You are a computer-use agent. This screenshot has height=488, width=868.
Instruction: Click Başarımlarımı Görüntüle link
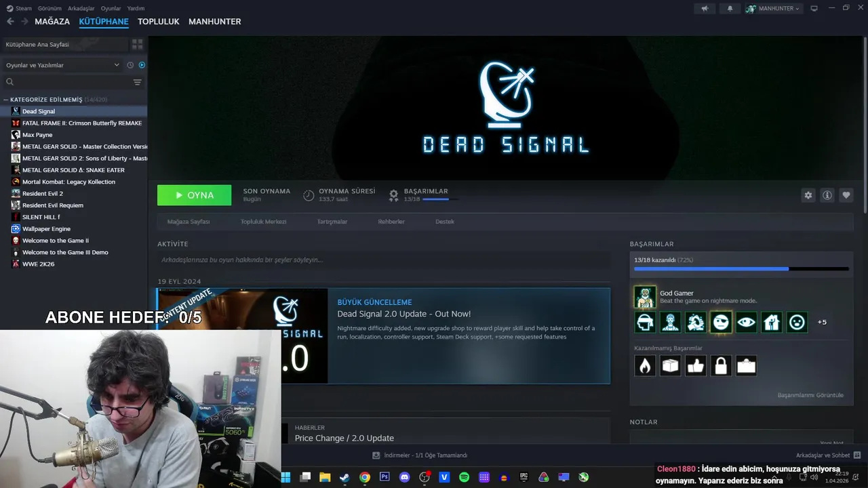pos(810,395)
